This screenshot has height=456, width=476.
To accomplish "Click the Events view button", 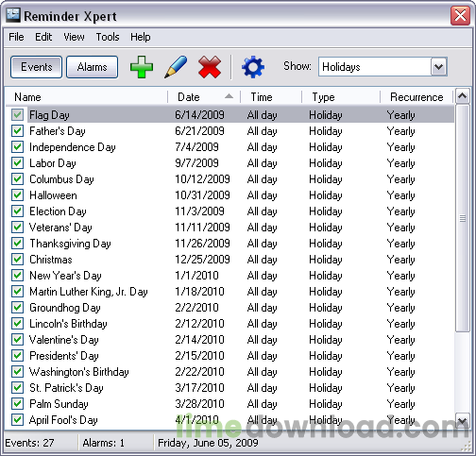I will [x=37, y=67].
